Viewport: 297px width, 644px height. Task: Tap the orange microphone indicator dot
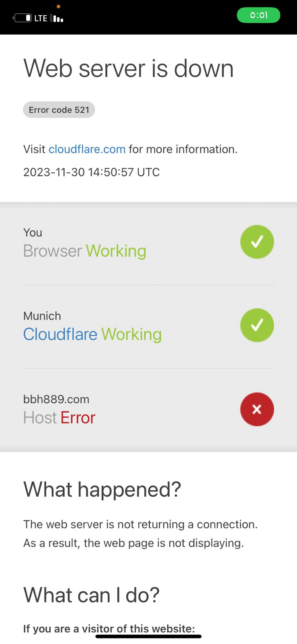59,6
